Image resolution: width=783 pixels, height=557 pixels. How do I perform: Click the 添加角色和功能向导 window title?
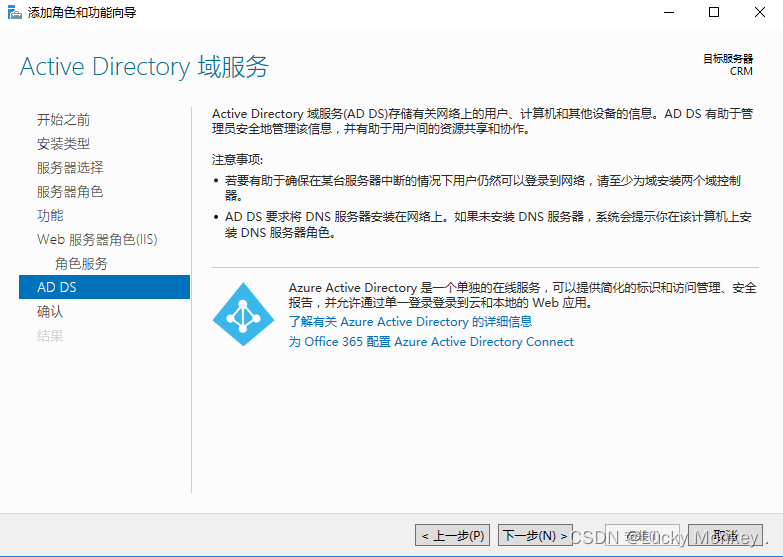click(x=82, y=12)
